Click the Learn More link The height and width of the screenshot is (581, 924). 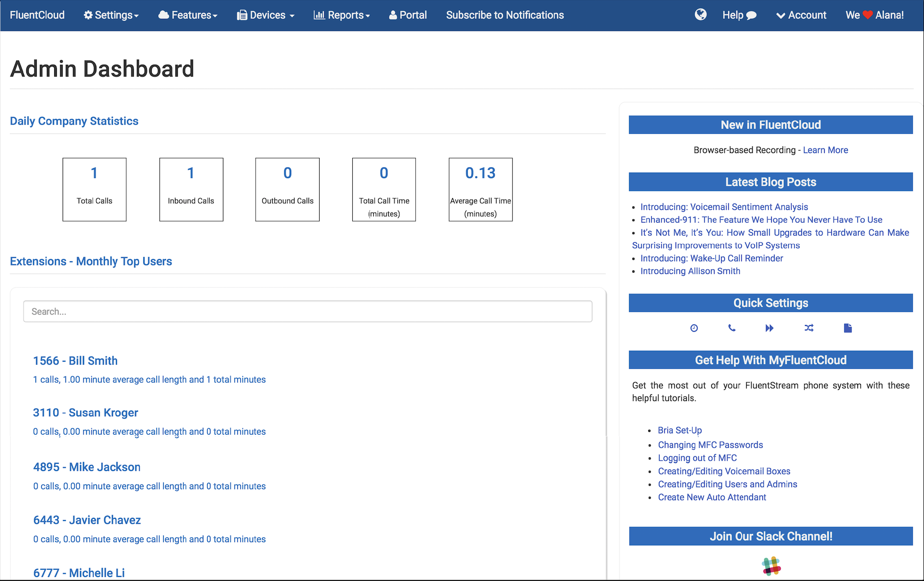pos(825,150)
